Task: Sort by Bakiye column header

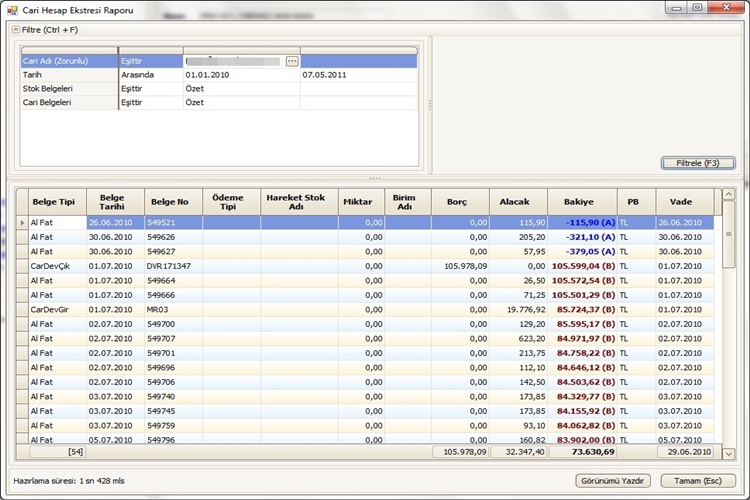Action: point(583,202)
